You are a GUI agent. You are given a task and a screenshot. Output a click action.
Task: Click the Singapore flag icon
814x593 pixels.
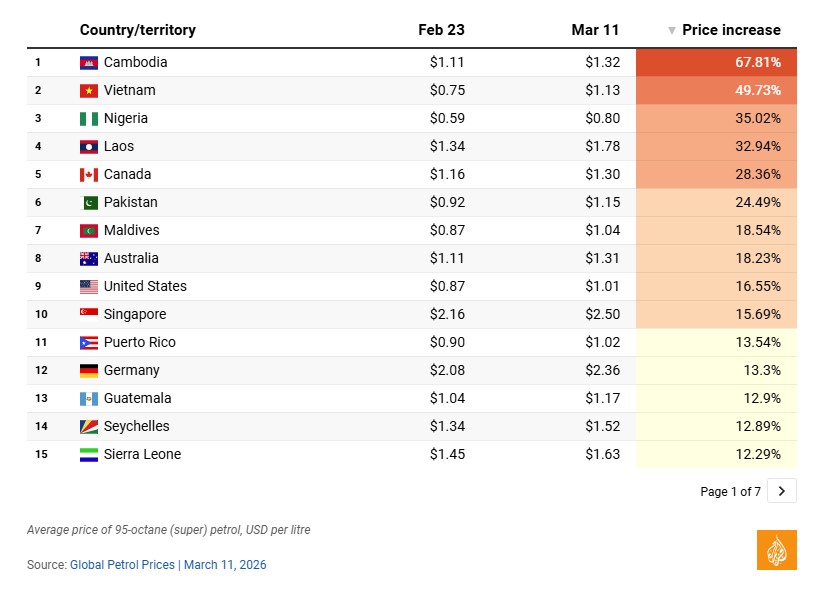tap(89, 314)
